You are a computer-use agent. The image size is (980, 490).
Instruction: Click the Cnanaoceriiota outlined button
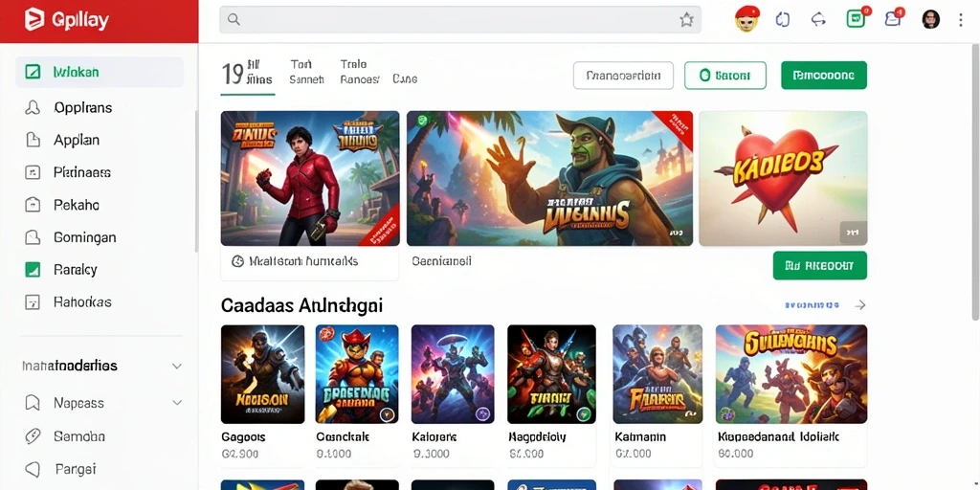pos(623,76)
